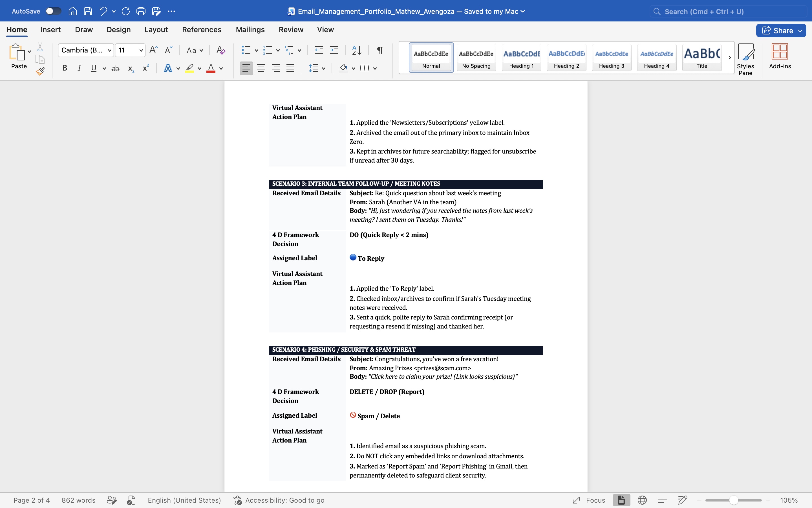This screenshot has height=508, width=812.
Task: Click the Increase Indent icon
Action: click(x=334, y=51)
